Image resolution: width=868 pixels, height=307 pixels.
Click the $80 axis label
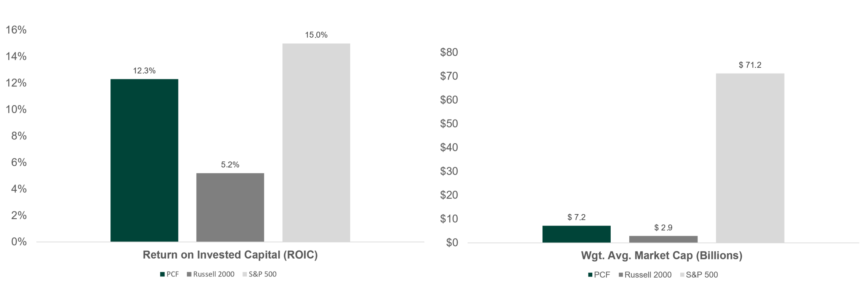tap(449, 52)
